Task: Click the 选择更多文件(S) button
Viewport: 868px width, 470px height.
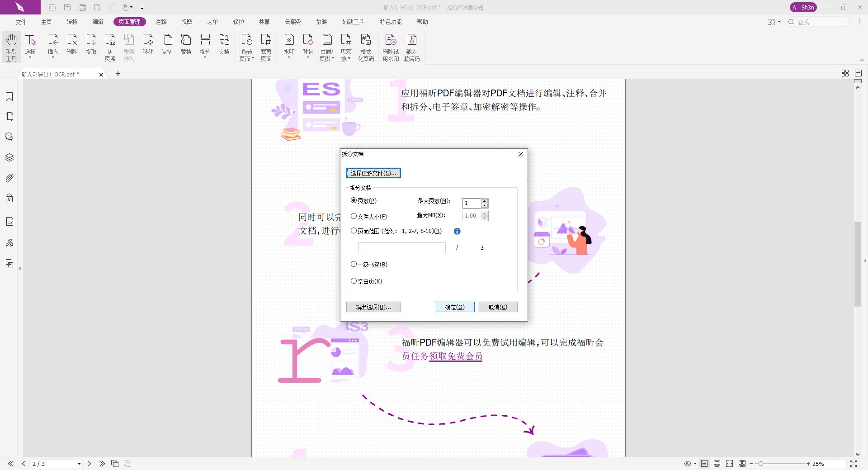Action: (373, 173)
